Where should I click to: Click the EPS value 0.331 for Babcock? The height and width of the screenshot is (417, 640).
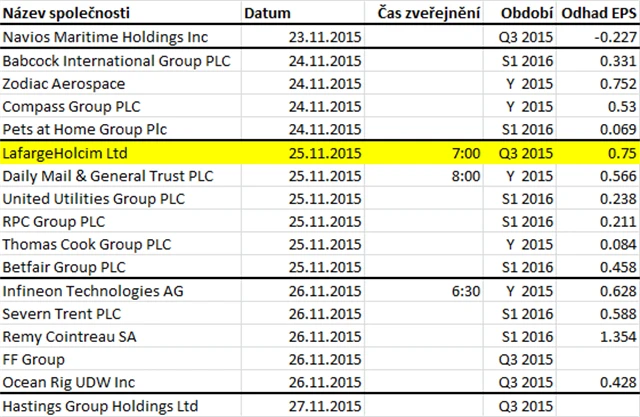[x=618, y=61]
